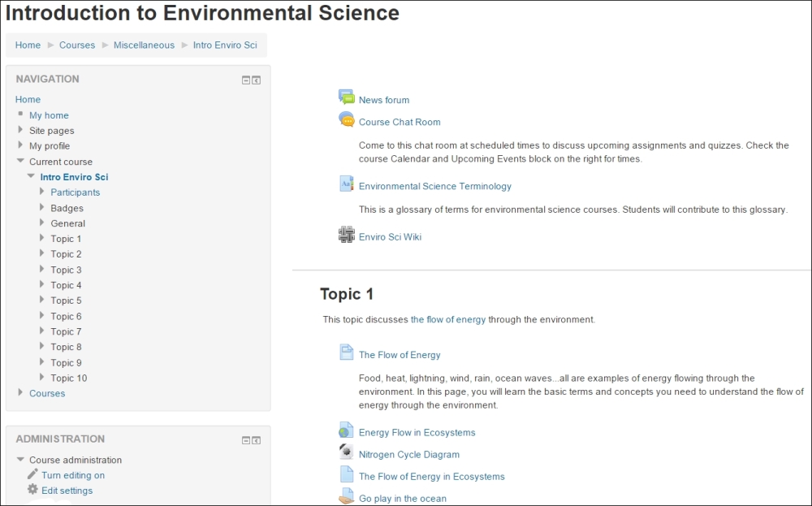Click the pencil icon beside Turn editing on
Image resolution: width=812 pixels, height=506 pixels.
coord(32,474)
